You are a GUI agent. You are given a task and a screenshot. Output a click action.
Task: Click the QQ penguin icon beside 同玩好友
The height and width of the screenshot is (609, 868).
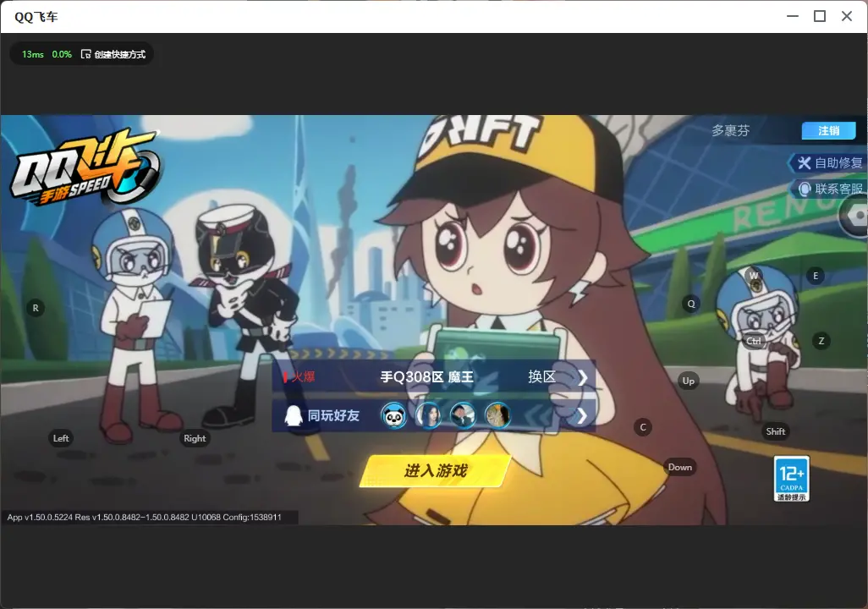click(x=294, y=415)
